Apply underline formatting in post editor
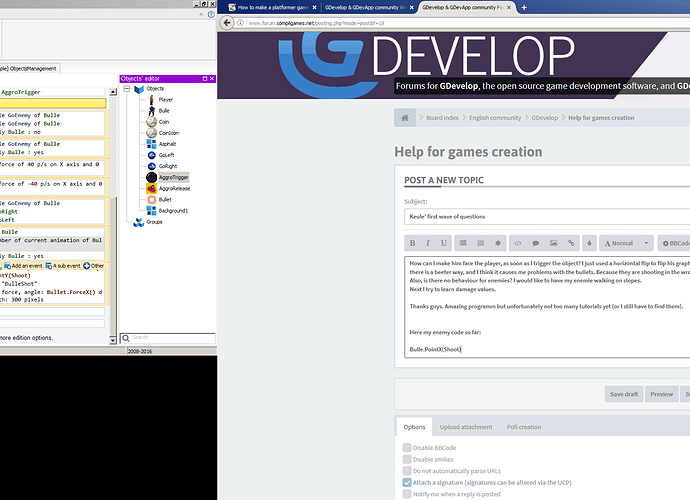 [x=443, y=243]
